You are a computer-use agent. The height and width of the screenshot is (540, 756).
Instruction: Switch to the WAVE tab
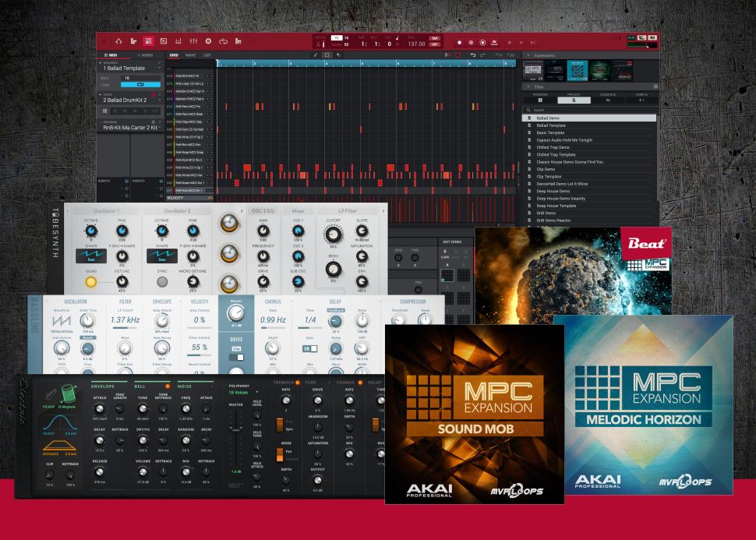point(191,55)
